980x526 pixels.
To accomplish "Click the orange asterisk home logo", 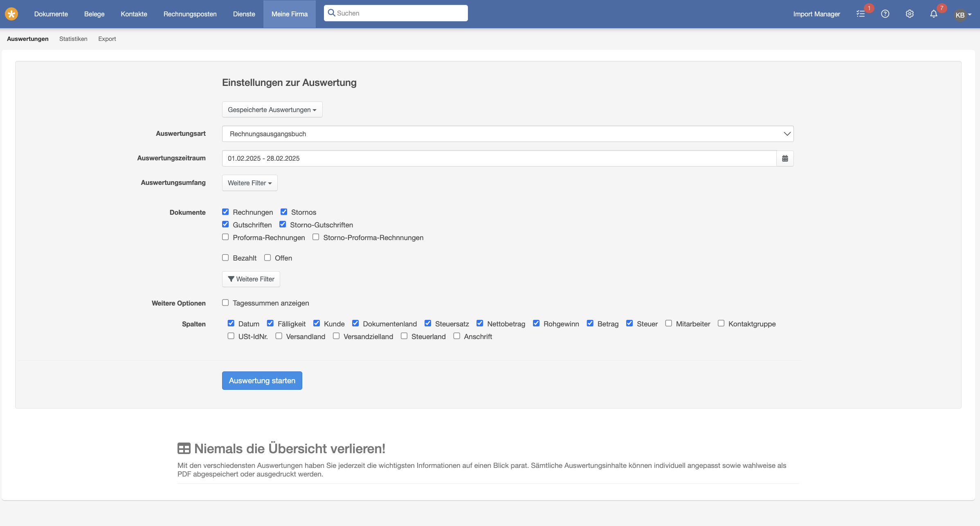I will 11,14.
